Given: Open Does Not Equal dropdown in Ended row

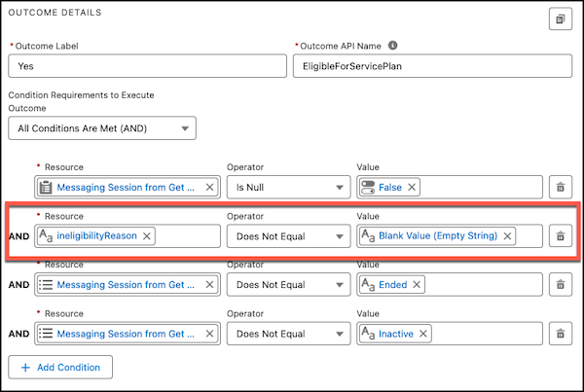Looking at the screenshot, I should [289, 285].
